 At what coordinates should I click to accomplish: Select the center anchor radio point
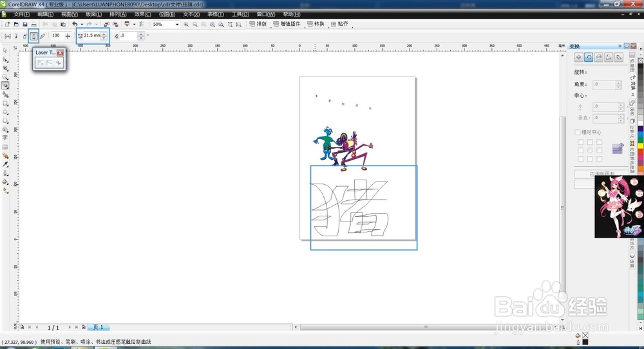tap(590, 150)
